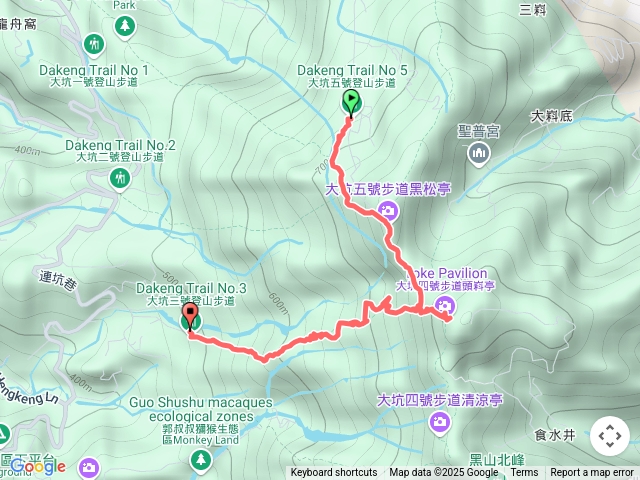Screen dimensions: 640x480
Task: Open the map camera pan control
Action: click(x=610, y=436)
